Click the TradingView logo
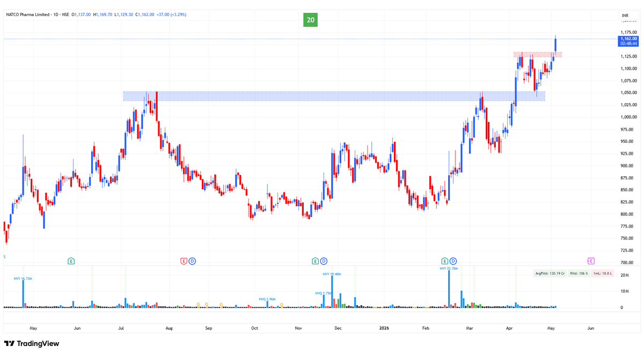Screen dimensions: 644x354 pos(32,344)
